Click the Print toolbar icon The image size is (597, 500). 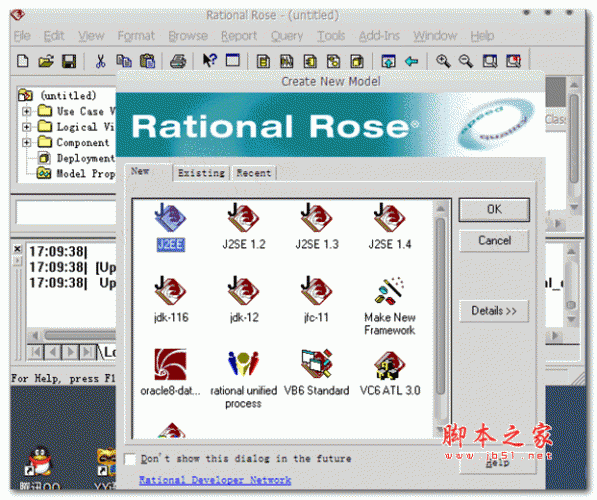click(x=178, y=61)
